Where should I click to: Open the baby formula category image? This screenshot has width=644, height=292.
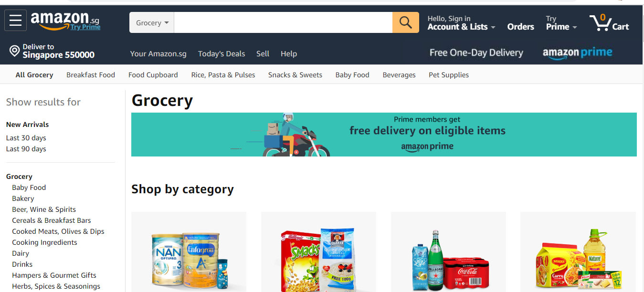click(189, 252)
